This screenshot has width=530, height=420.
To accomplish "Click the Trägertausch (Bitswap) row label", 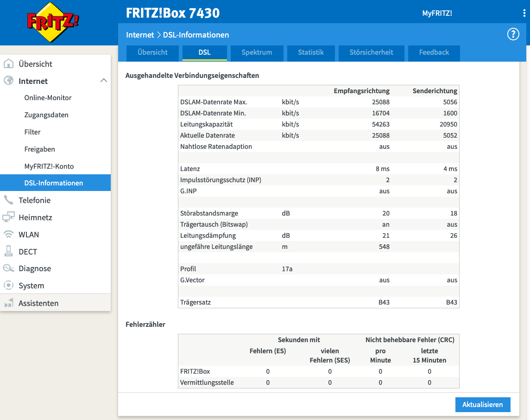I will (214, 224).
